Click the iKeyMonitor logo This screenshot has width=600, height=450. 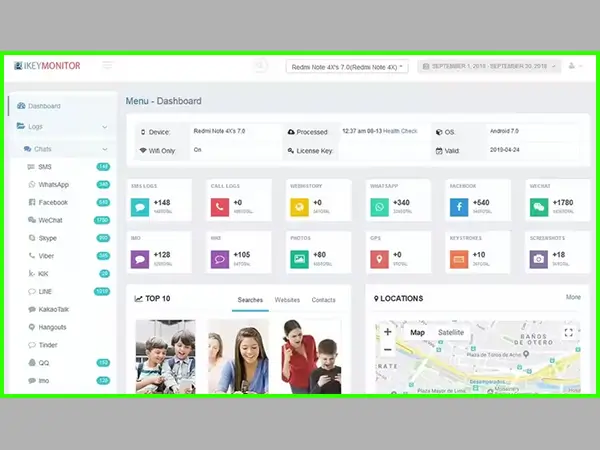point(47,66)
